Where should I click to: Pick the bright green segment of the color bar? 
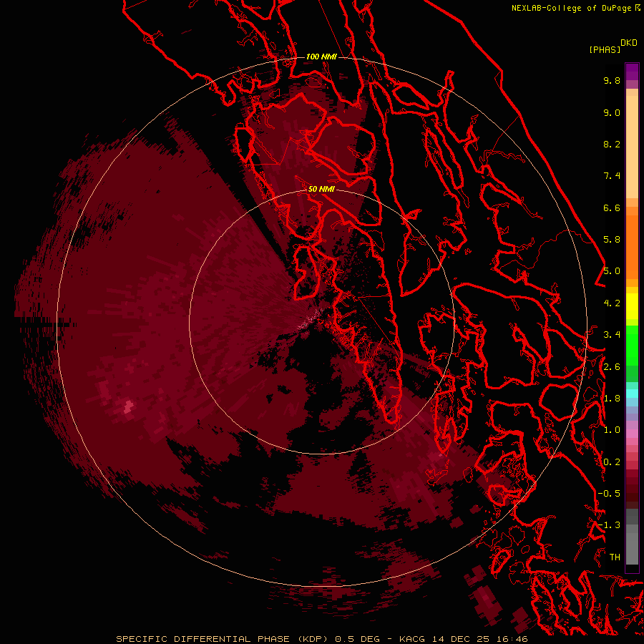click(x=632, y=345)
